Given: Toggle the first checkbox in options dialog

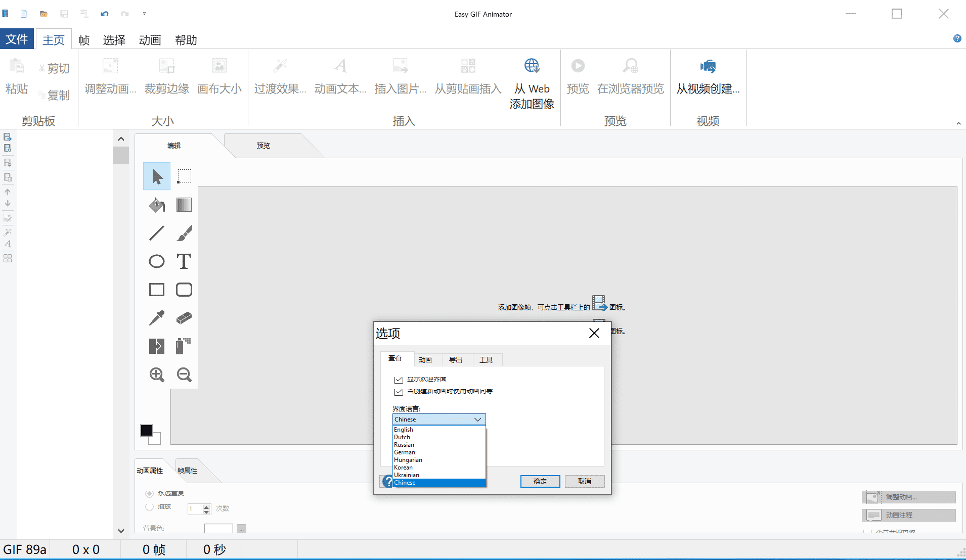Looking at the screenshot, I should [x=399, y=379].
